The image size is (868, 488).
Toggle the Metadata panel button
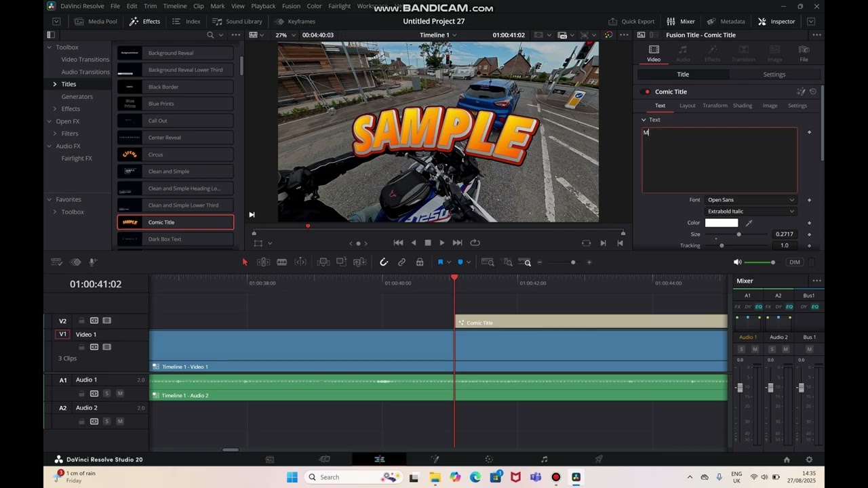(x=726, y=21)
